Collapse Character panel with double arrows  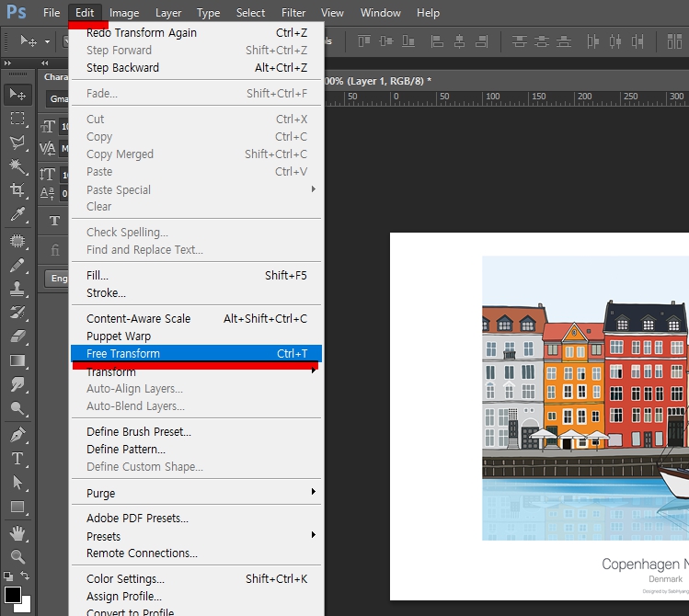point(45,63)
